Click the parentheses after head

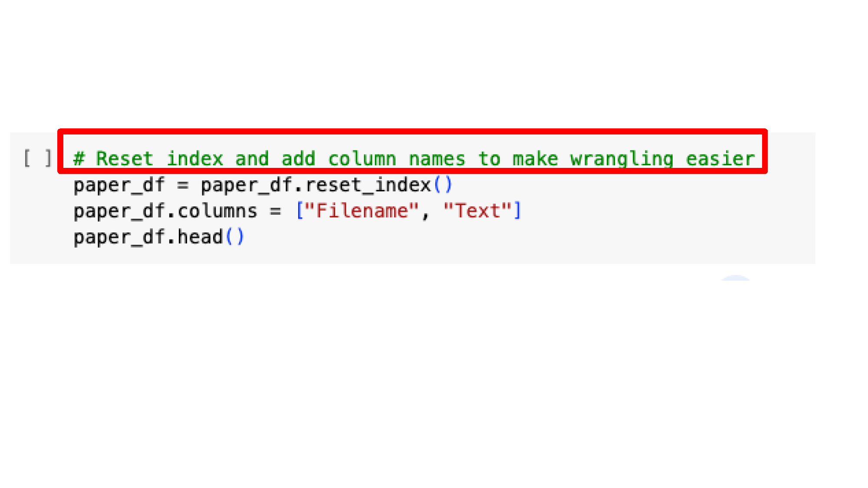[235, 237]
